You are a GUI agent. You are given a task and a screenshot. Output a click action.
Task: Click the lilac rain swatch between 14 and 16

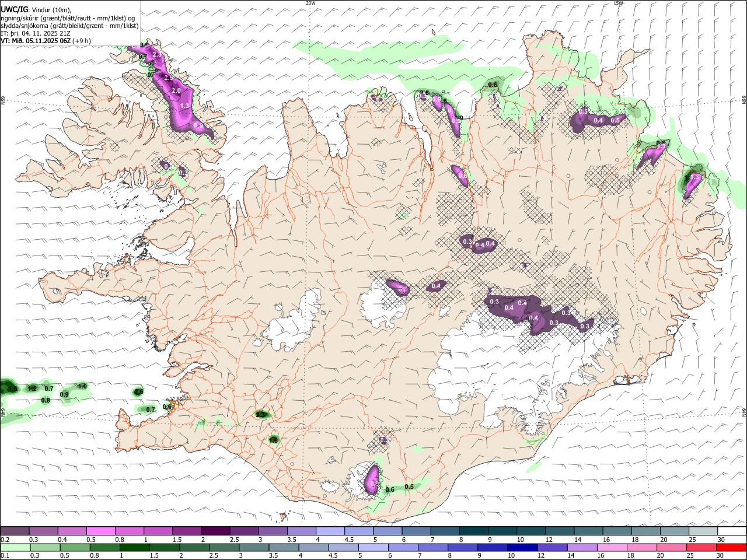[582, 548]
